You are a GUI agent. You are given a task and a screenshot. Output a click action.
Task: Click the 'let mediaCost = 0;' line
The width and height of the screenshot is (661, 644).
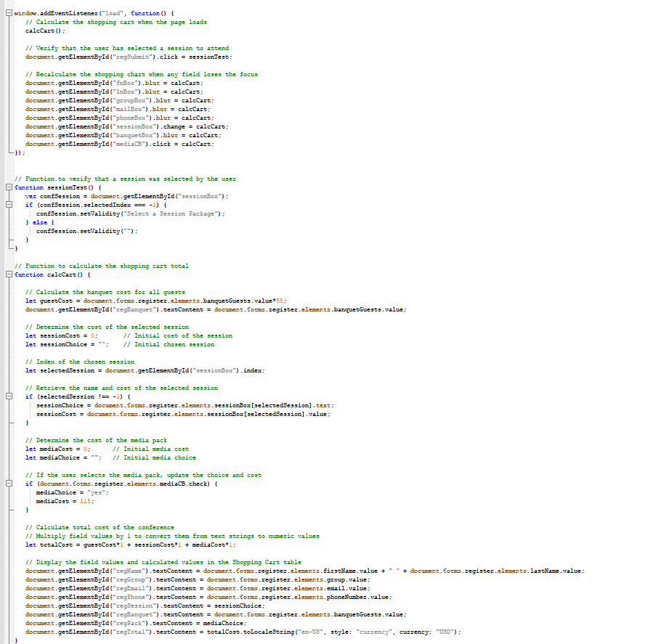coord(58,449)
